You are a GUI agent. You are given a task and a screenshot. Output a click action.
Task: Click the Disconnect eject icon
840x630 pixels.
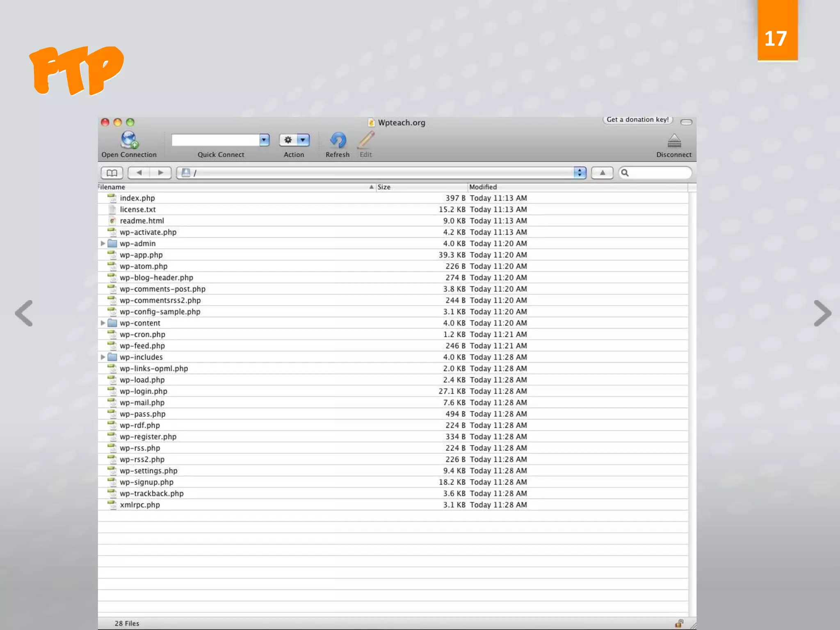pos(674,141)
